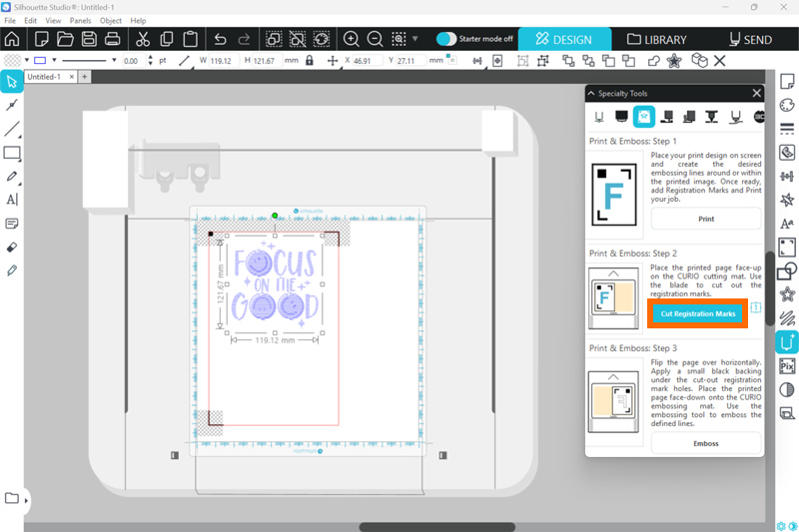The width and height of the screenshot is (799, 532).
Task: Click the Undo arrow icon
Action: pos(220,40)
